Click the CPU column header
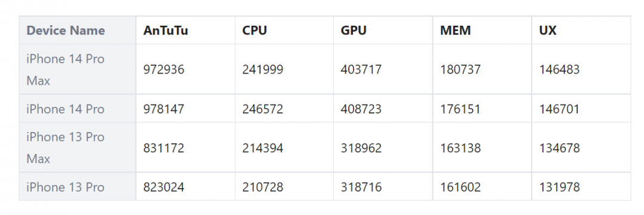 [x=255, y=30]
